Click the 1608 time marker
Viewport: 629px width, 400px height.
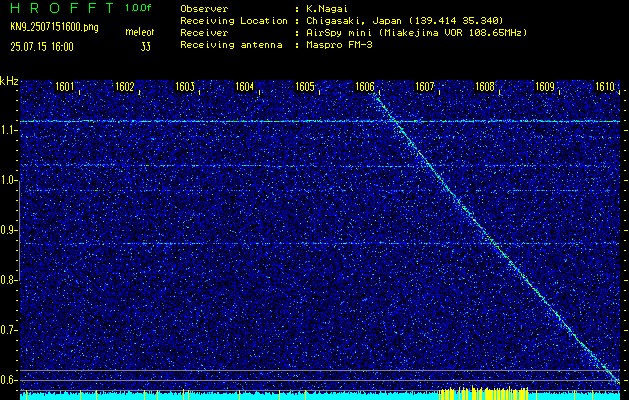(x=485, y=87)
